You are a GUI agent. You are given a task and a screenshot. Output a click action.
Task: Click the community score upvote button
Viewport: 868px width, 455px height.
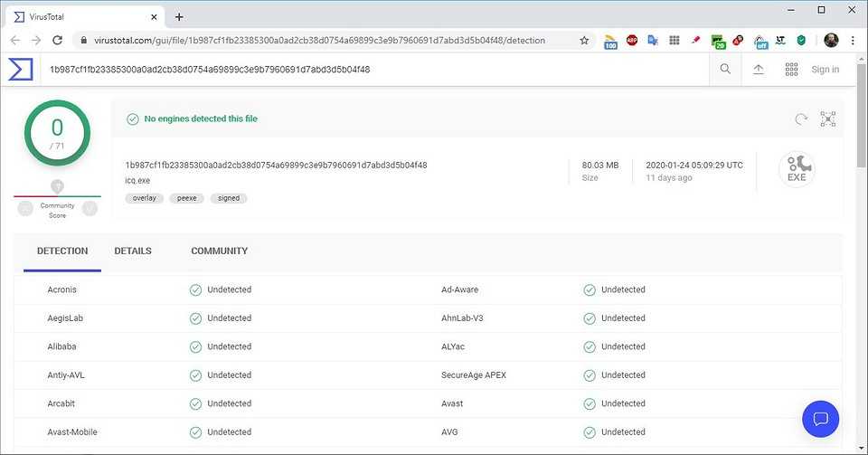tap(90, 209)
